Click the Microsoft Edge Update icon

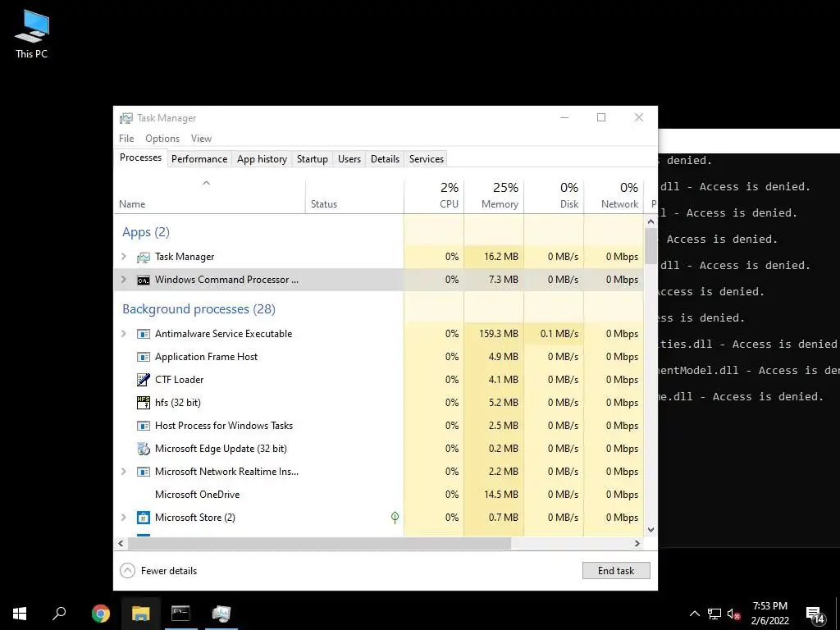(x=143, y=449)
